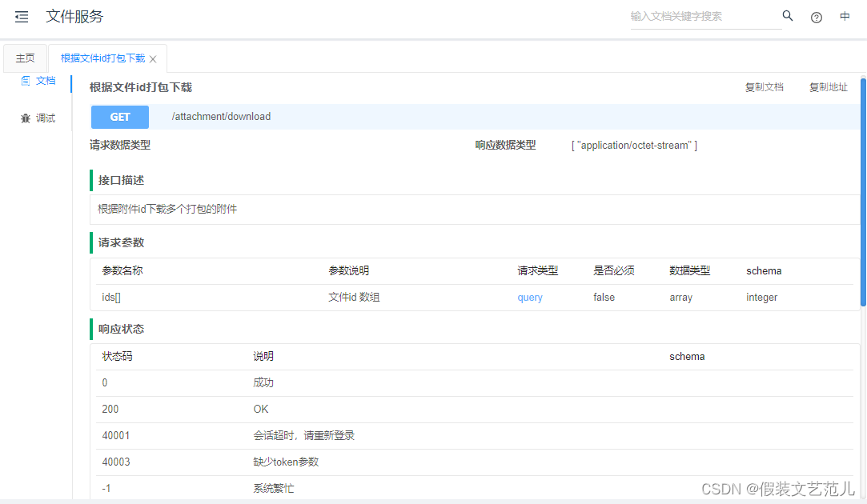Open the help question mark icon
Screen dimensions: 867x504
tap(816, 18)
